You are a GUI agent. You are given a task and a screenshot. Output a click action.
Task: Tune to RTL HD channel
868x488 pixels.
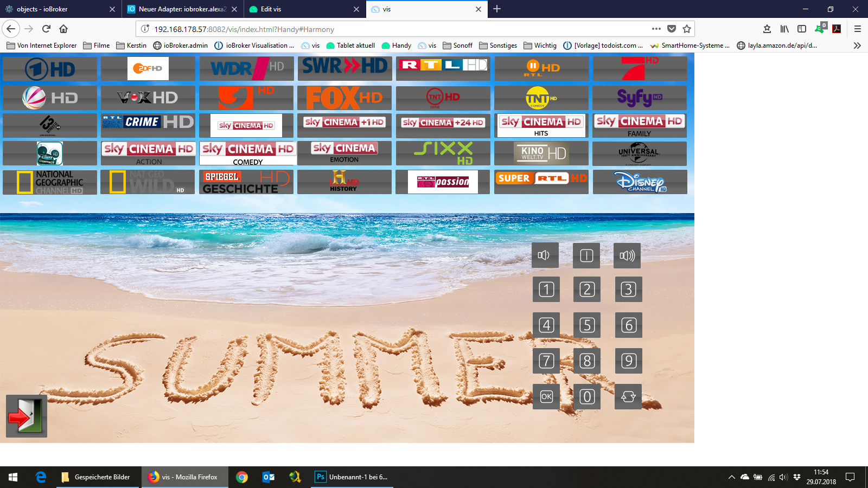click(443, 69)
